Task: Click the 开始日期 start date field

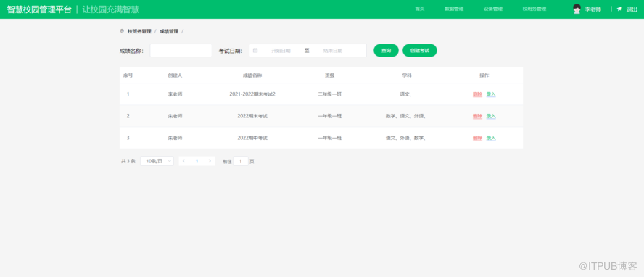Action: click(x=281, y=51)
